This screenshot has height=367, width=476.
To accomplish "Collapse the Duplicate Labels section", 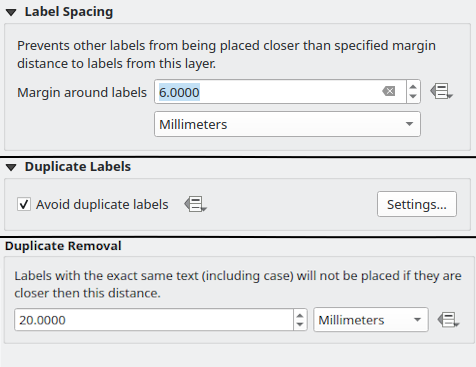I will coord(11,167).
